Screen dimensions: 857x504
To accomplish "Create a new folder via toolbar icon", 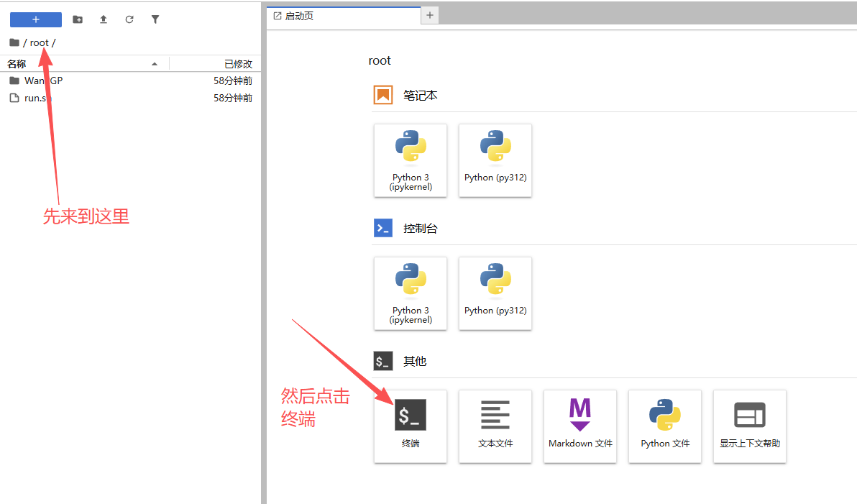I will point(78,19).
